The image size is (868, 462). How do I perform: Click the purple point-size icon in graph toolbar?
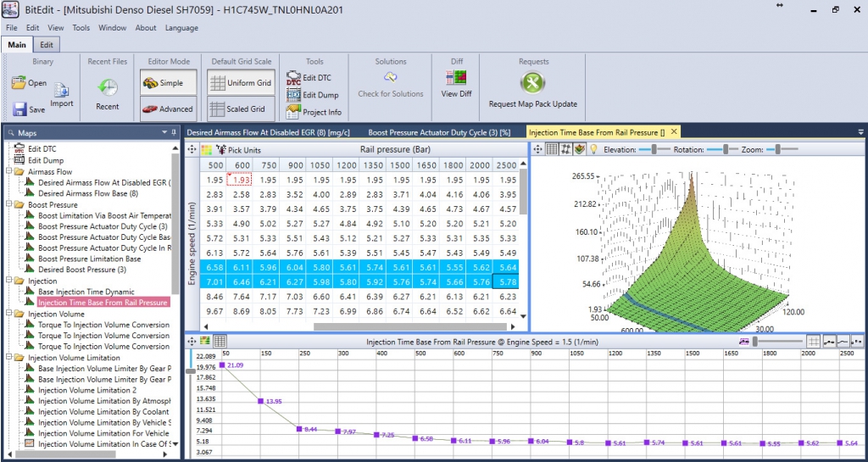click(x=744, y=342)
